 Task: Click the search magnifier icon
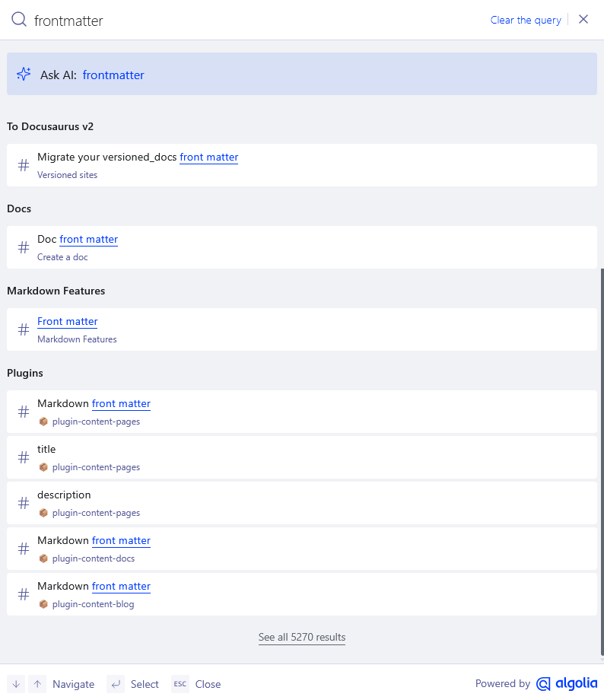[x=19, y=20]
